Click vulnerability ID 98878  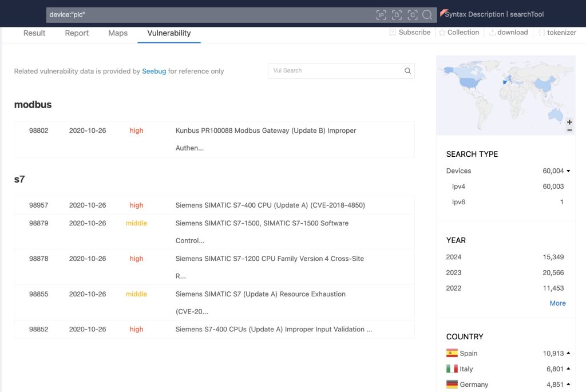(38, 259)
